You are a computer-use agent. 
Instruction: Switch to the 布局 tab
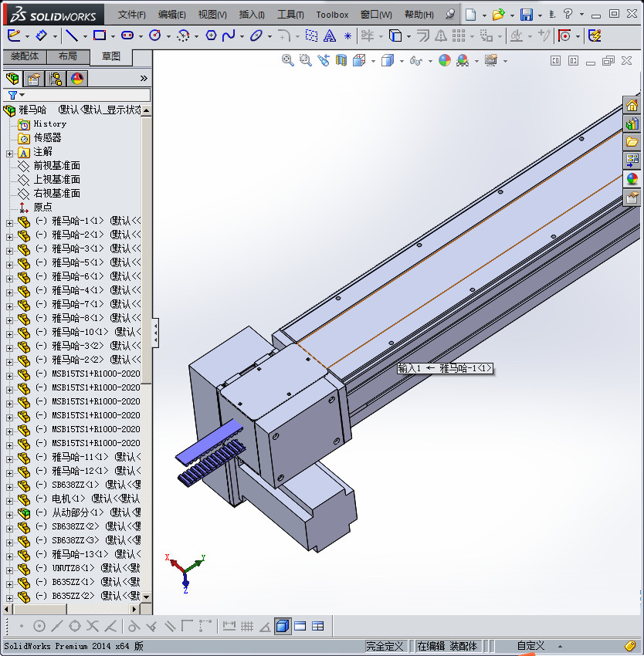point(68,56)
